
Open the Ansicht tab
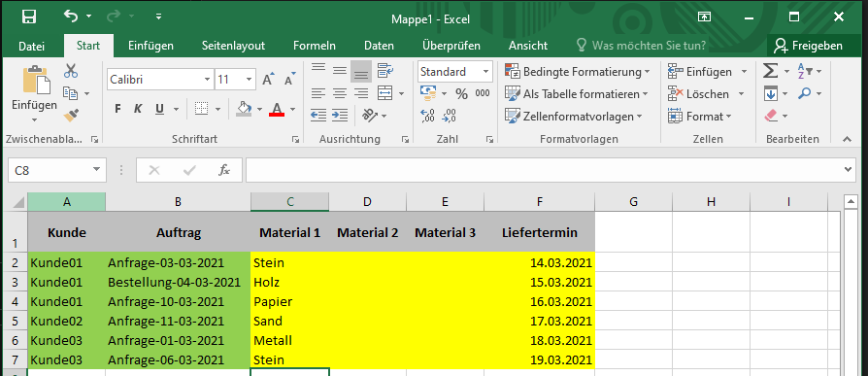(x=528, y=46)
